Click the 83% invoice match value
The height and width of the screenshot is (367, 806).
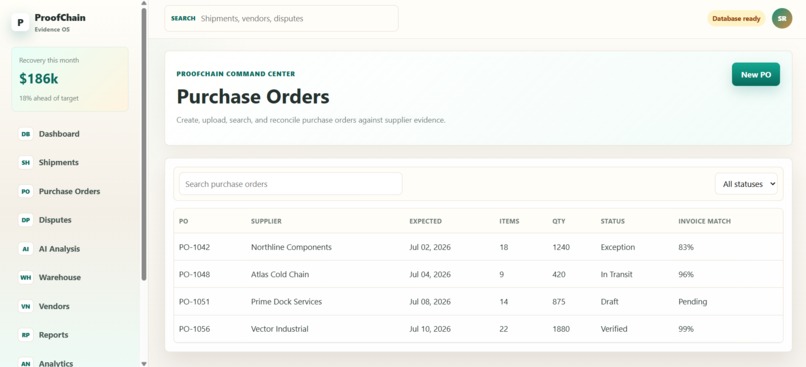(686, 247)
